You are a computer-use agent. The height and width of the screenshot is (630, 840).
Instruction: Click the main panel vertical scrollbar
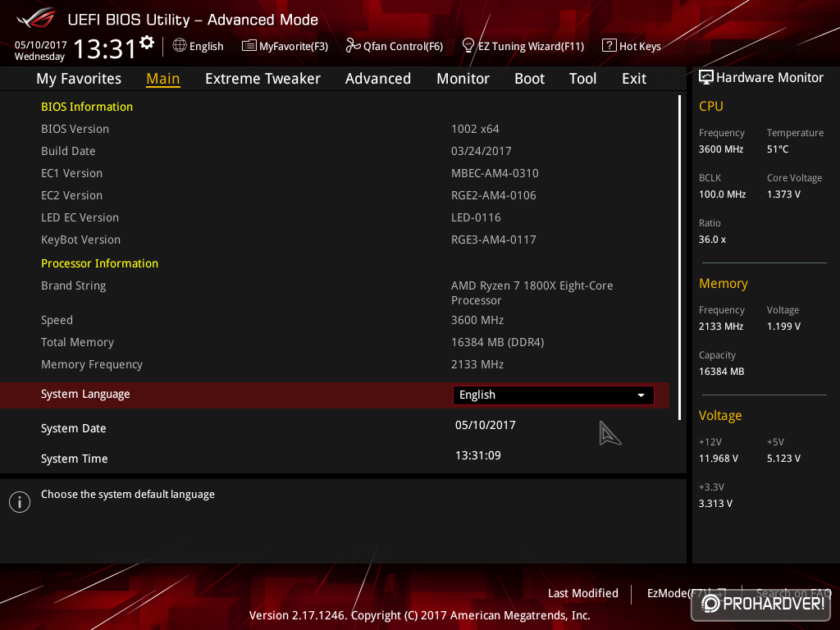click(680, 257)
